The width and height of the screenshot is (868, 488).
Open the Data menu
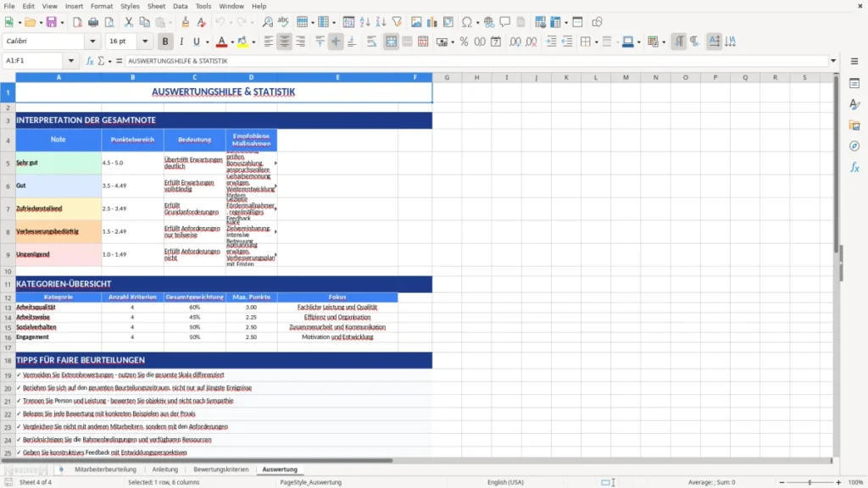coord(180,6)
